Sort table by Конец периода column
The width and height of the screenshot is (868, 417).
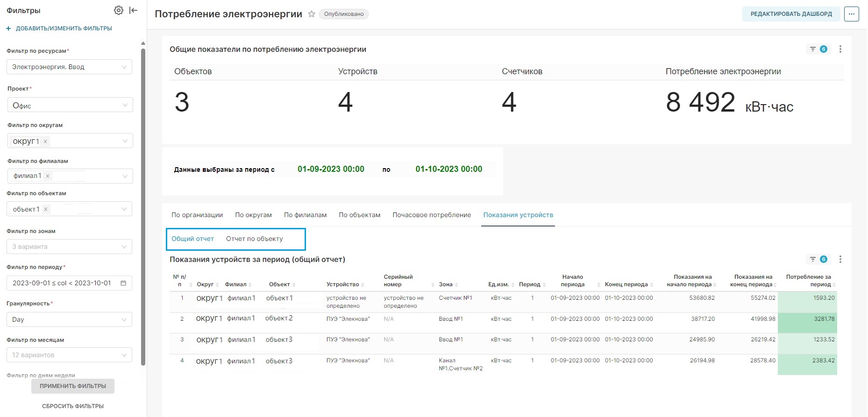coord(652,285)
